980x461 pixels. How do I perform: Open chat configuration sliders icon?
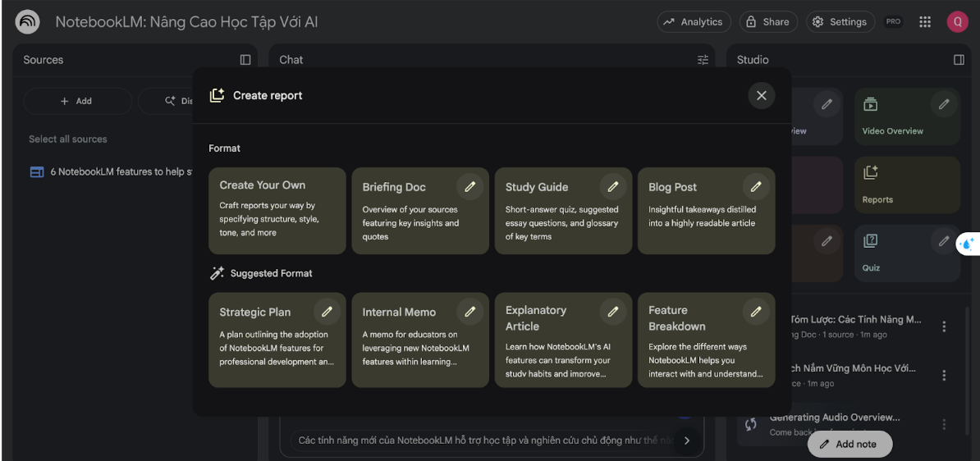click(x=703, y=60)
